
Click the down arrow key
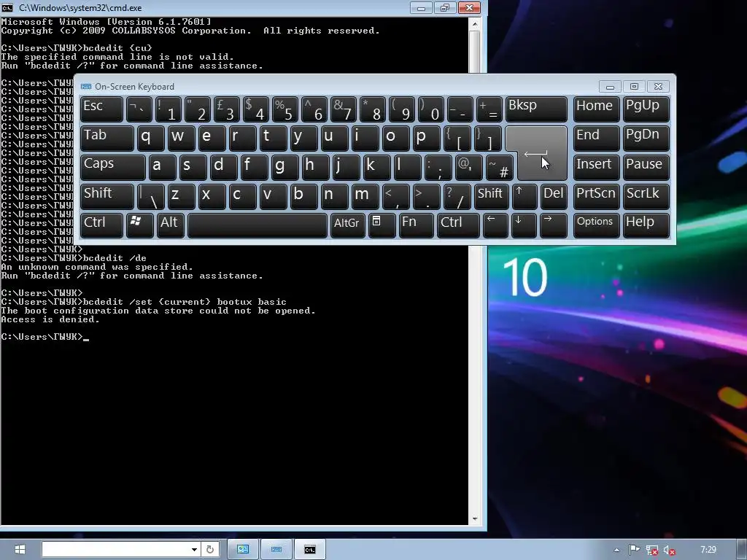pos(524,226)
